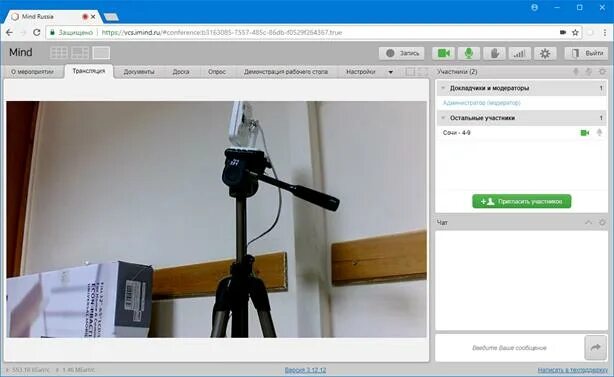Screen dimensions: 614x377
Task: Click the broadcast video feed
Action: 217,219
